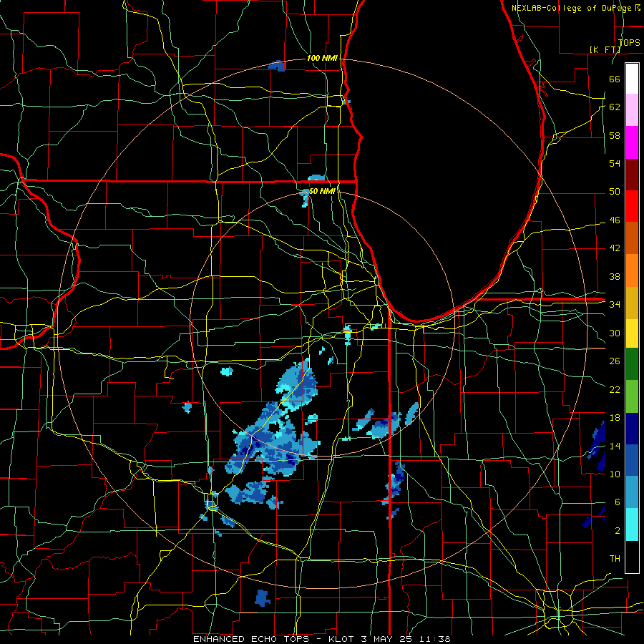644x644 pixels.
Task: Click the 100 NMI range ring label
Action: click(x=323, y=59)
